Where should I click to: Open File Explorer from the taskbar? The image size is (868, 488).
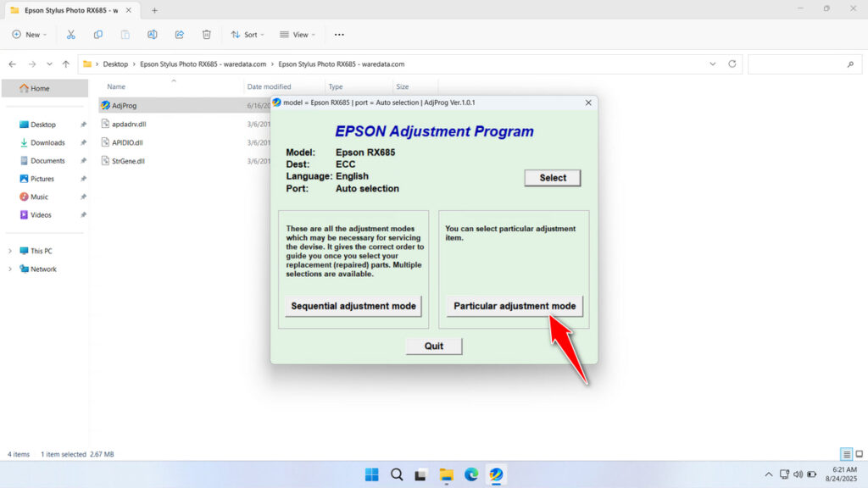pos(446,474)
